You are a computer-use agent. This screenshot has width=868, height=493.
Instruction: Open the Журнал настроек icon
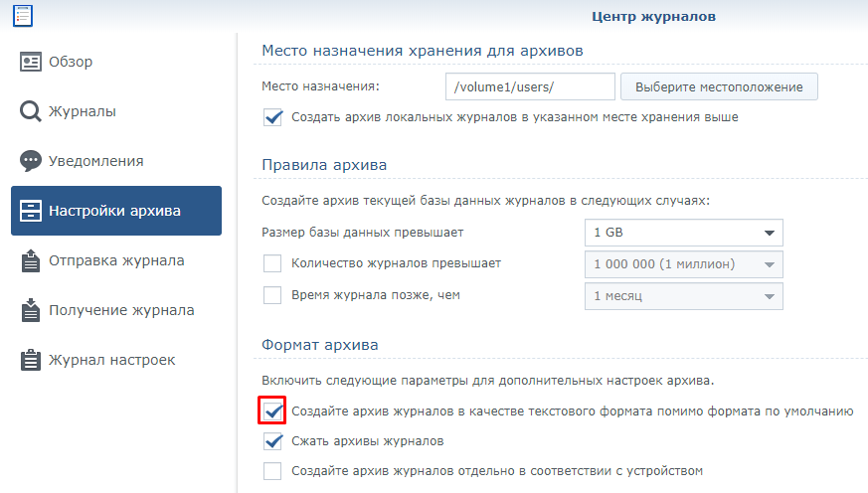31,360
